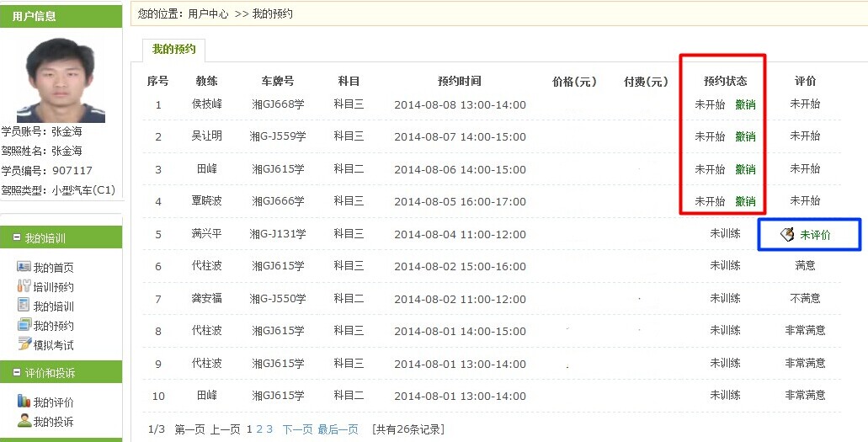
Task: Click 撤销 on row 4 覃晓波
Action: click(745, 201)
